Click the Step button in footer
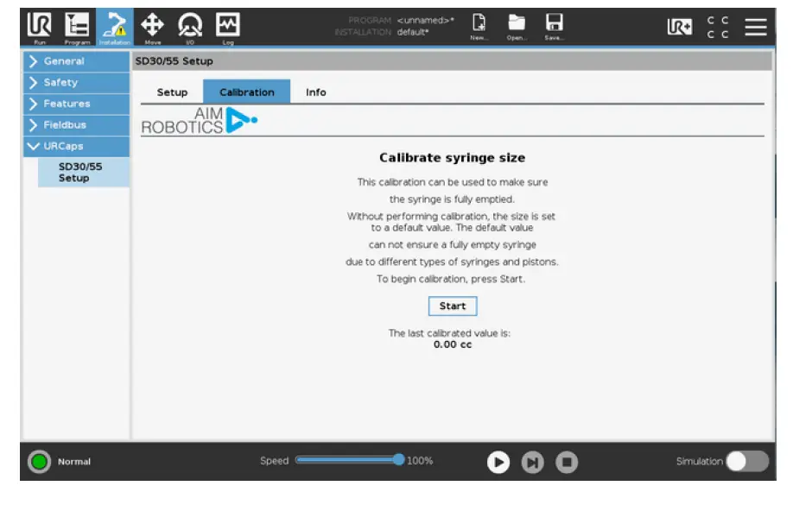Screen dimensions: 812x511 coord(532,462)
